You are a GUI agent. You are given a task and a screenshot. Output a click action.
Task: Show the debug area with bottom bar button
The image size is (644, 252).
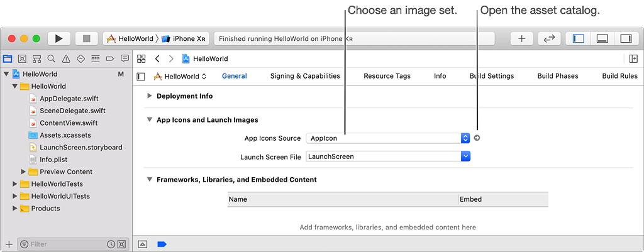tap(143, 244)
